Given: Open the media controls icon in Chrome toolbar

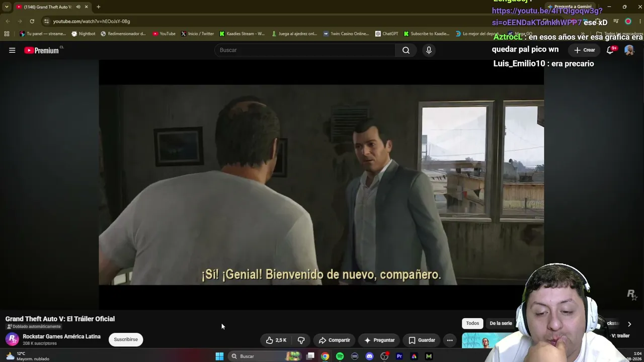Looking at the screenshot, I should coord(616,21).
